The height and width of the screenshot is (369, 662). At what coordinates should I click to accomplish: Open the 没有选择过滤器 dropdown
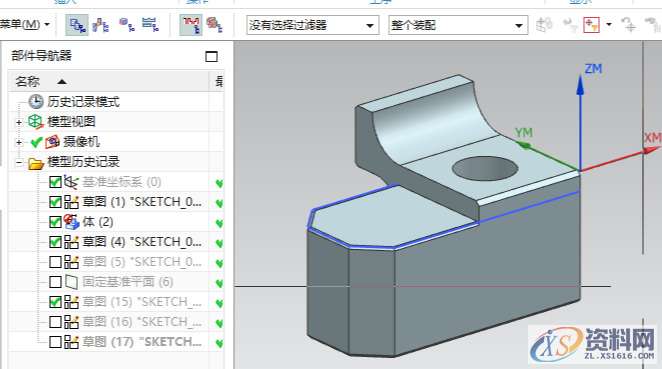click(313, 25)
